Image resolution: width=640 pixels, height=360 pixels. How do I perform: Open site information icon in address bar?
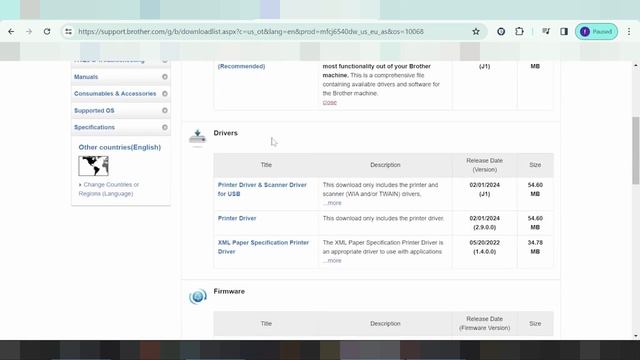point(69,31)
